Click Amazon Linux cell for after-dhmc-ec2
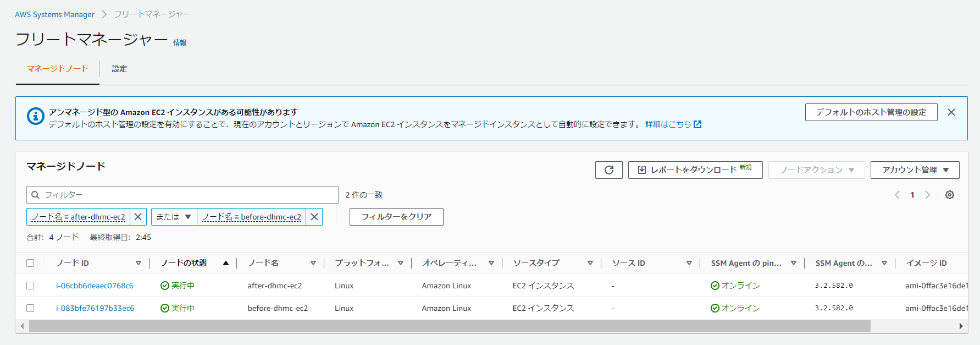Image resolution: width=980 pixels, height=345 pixels. click(446, 286)
